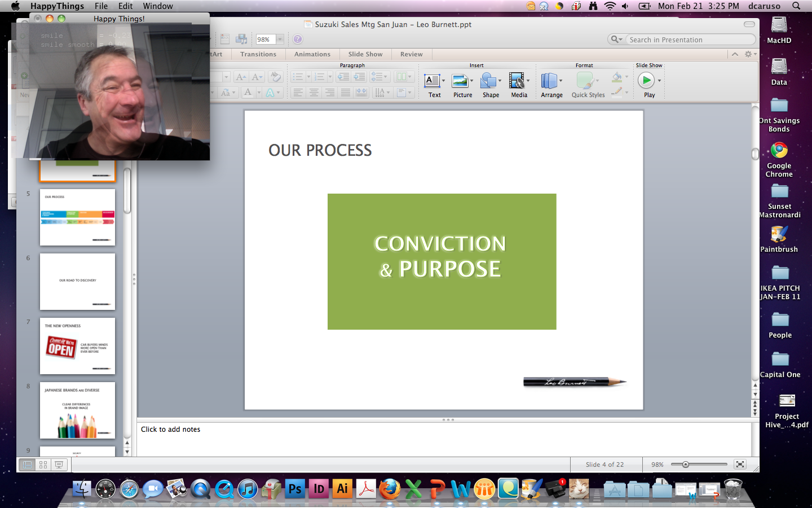Image resolution: width=812 pixels, height=508 pixels.
Task: Switch to the Animations tab
Action: [x=312, y=54]
